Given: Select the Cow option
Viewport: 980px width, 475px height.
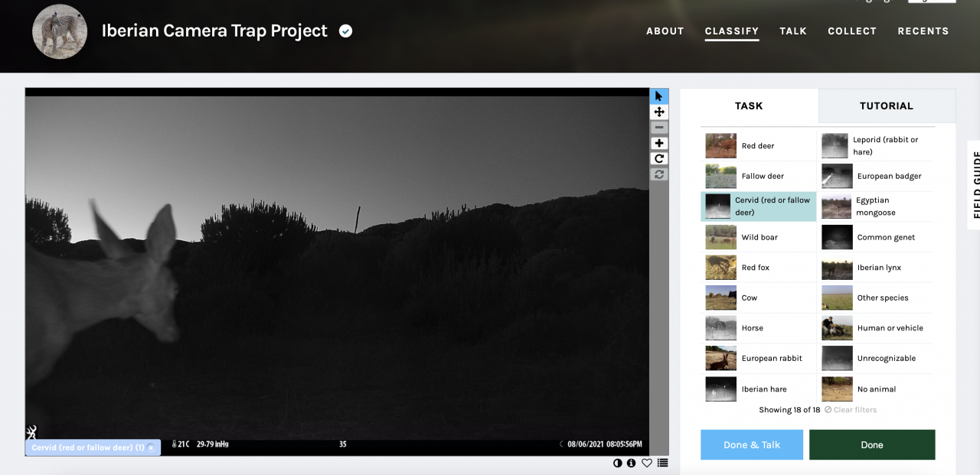Looking at the screenshot, I should 759,298.
